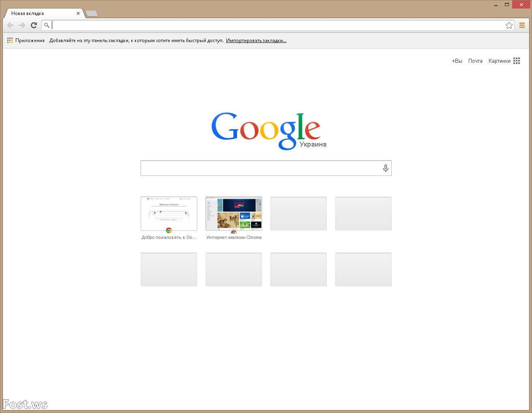This screenshot has height=413, width=532.
Task: Open the Почта link
Action: [x=475, y=61]
